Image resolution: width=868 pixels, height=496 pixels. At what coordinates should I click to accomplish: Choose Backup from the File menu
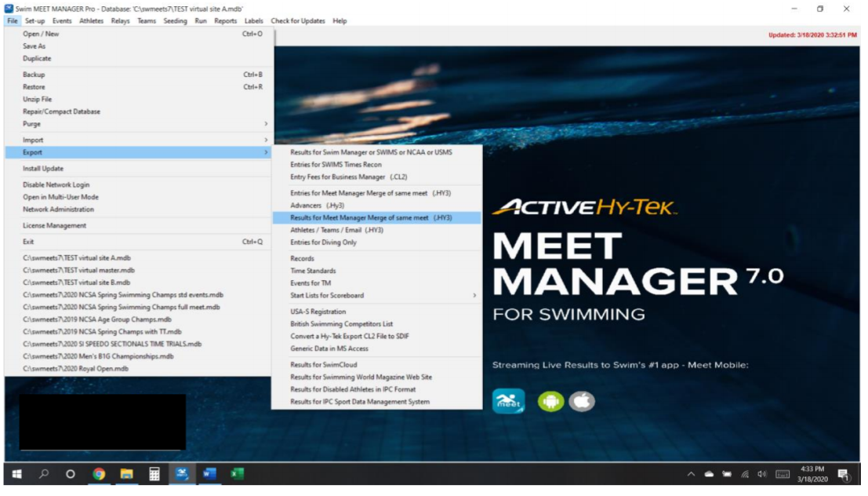click(x=34, y=75)
